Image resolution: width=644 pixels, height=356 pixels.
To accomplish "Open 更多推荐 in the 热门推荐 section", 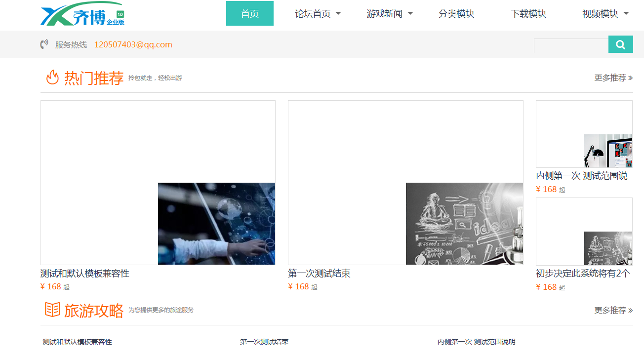I will (613, 78).
